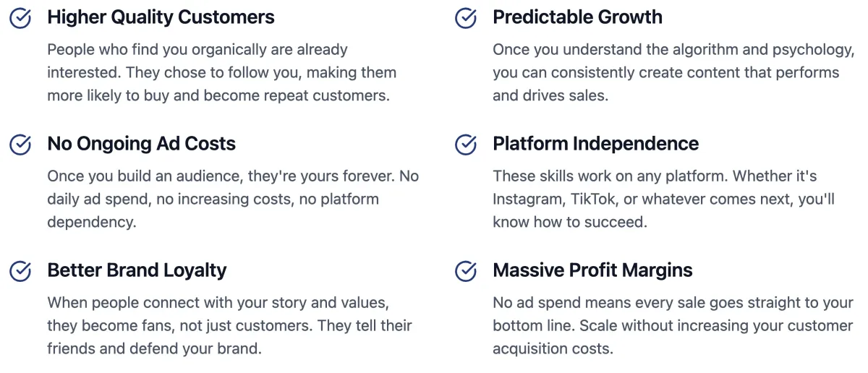Click the Better Brand Loyalty heading
Screen dimensions: 868x373
coord(137,270)
